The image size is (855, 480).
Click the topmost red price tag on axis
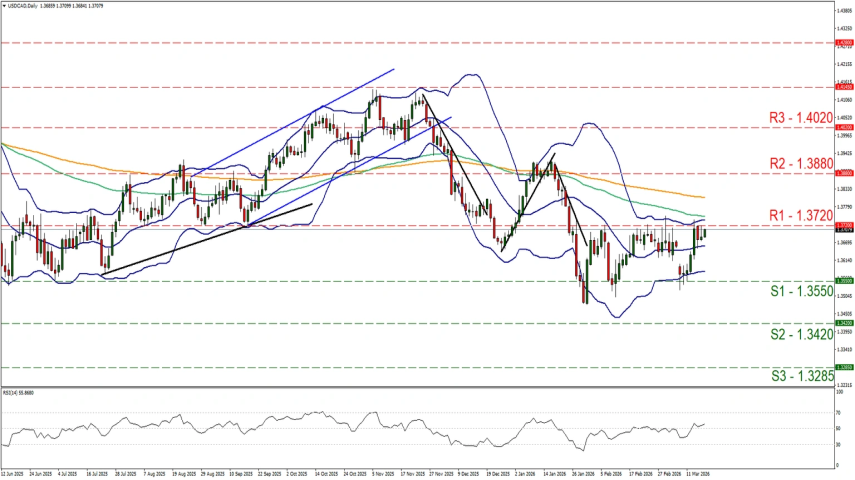pyautogui.click(x=845, y=43)
